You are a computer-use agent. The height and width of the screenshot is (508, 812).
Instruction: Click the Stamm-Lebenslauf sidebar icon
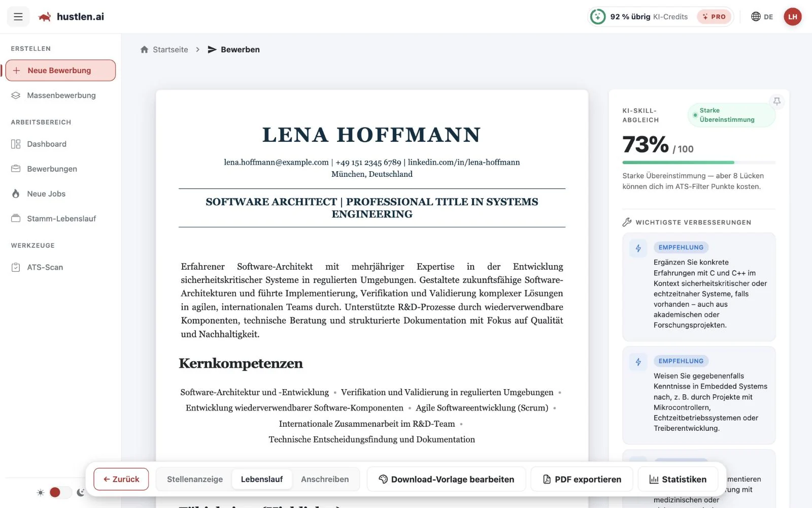pyautogui.click(x=16, y=218)
